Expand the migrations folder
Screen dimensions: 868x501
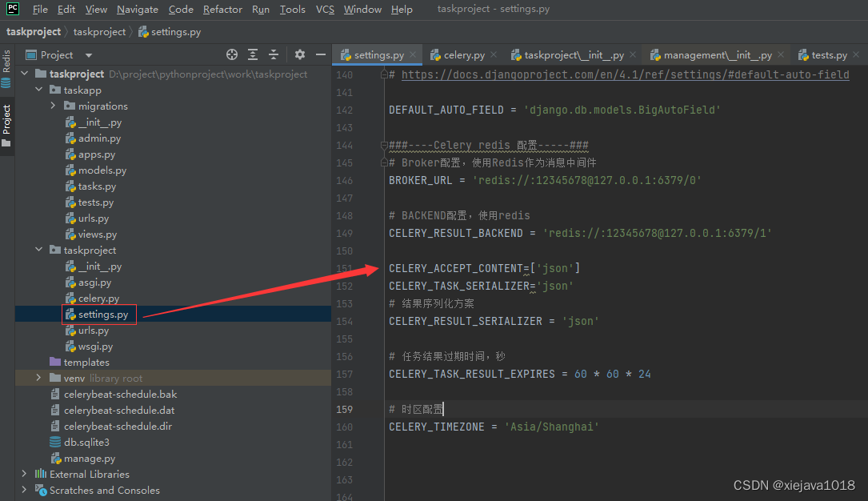coord(53,106)
